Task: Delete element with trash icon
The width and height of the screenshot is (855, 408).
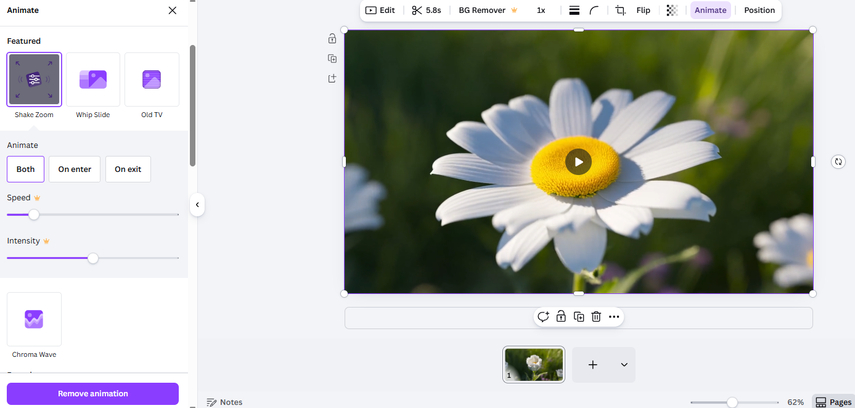Action: click(x=596, y=317)
